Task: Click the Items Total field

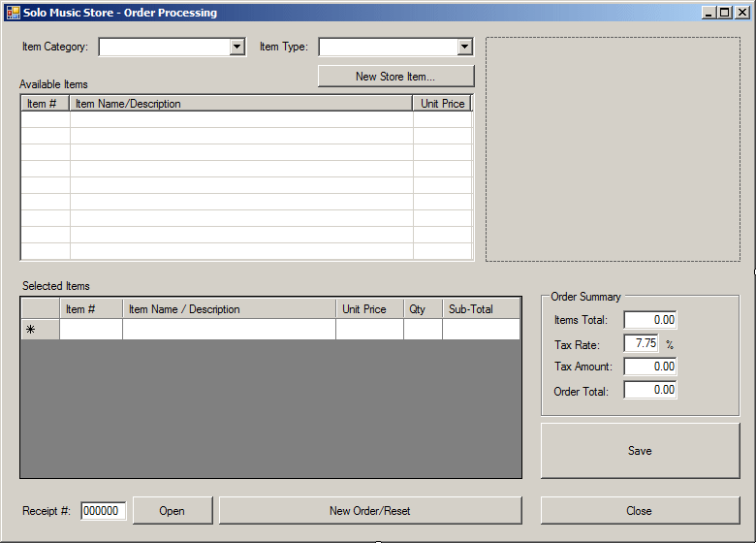Action: 650,320
